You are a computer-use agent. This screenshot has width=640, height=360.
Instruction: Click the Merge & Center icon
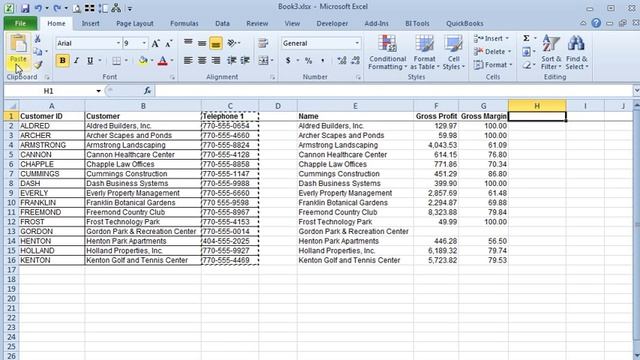pyautogui.click(x=263, y=61)
